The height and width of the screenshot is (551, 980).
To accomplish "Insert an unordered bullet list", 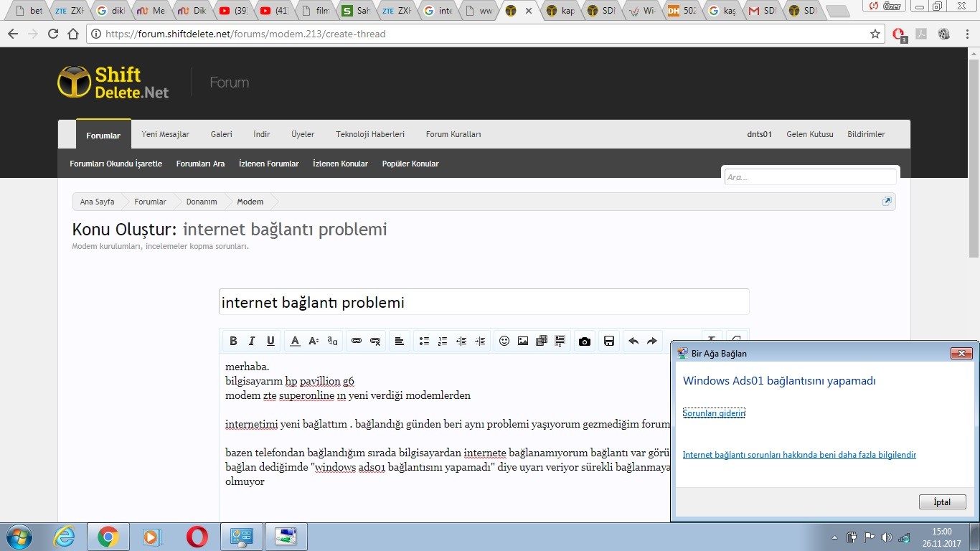I will click(x=424, y=342).
